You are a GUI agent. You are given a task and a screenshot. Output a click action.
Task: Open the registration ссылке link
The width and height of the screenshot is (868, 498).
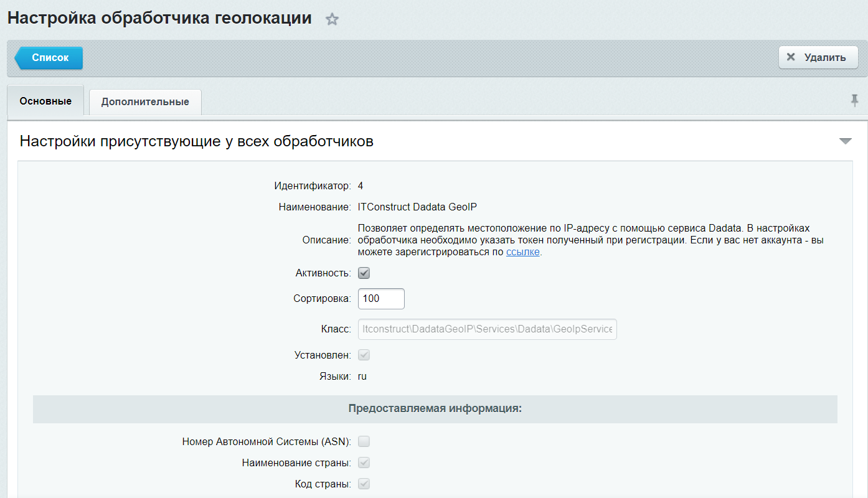(x=522, y=252)
